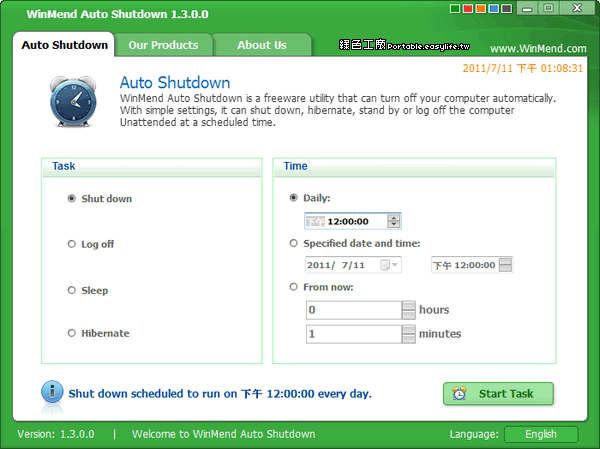600x449 pixels.
Task: Select the green theme color swatch
Action: [x=455, y=9]
